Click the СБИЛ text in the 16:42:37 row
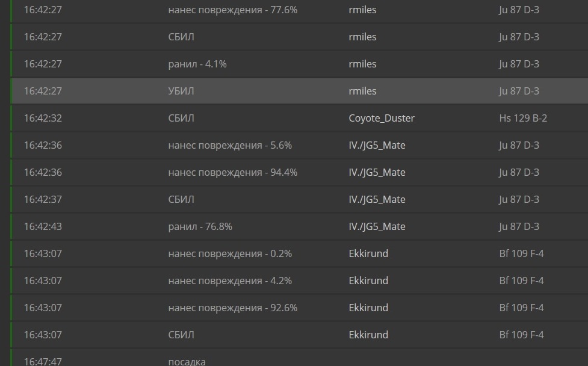The width and height of the screenshot is (588, 366). tap(181, 199)
